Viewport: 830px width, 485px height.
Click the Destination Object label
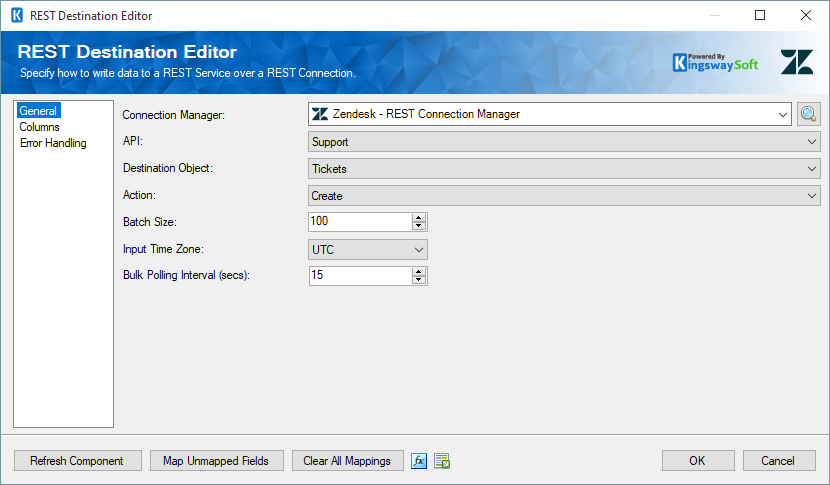[168, 168]
